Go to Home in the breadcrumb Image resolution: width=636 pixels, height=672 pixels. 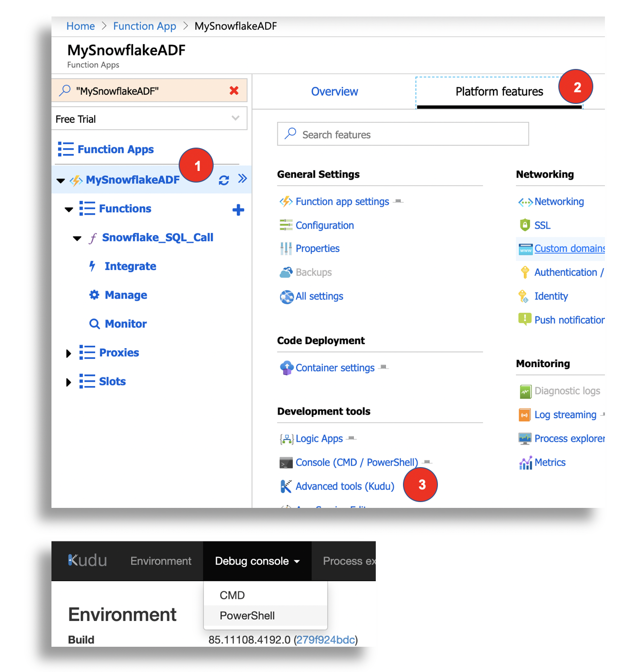[x=81, y=26]
